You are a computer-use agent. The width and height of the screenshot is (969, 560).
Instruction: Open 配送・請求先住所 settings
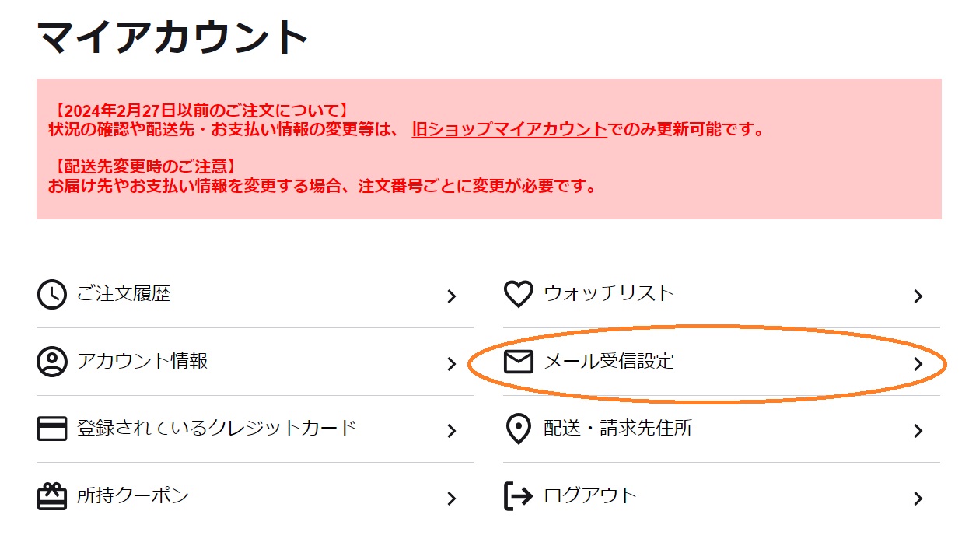(x=722, y=429)
